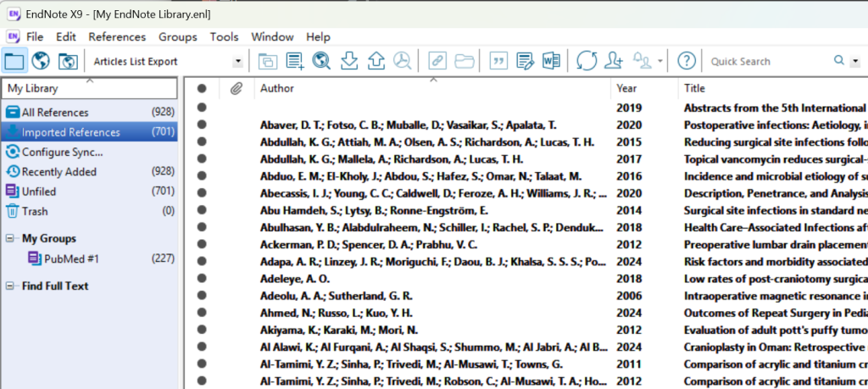Click the Sync Library circular arrows icon
This screenshot has width=868, height=389.
coord(586,61)
